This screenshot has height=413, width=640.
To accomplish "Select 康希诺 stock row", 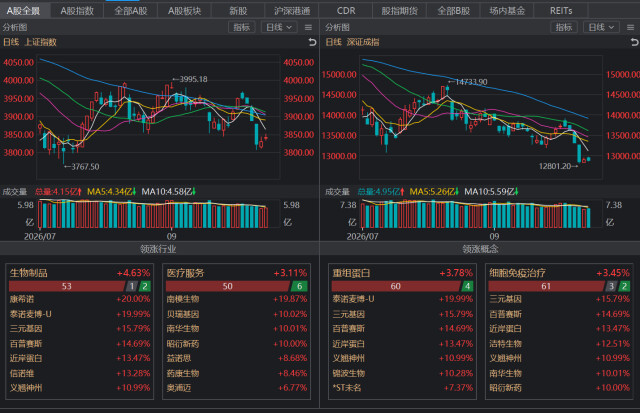I will point(80,299).
